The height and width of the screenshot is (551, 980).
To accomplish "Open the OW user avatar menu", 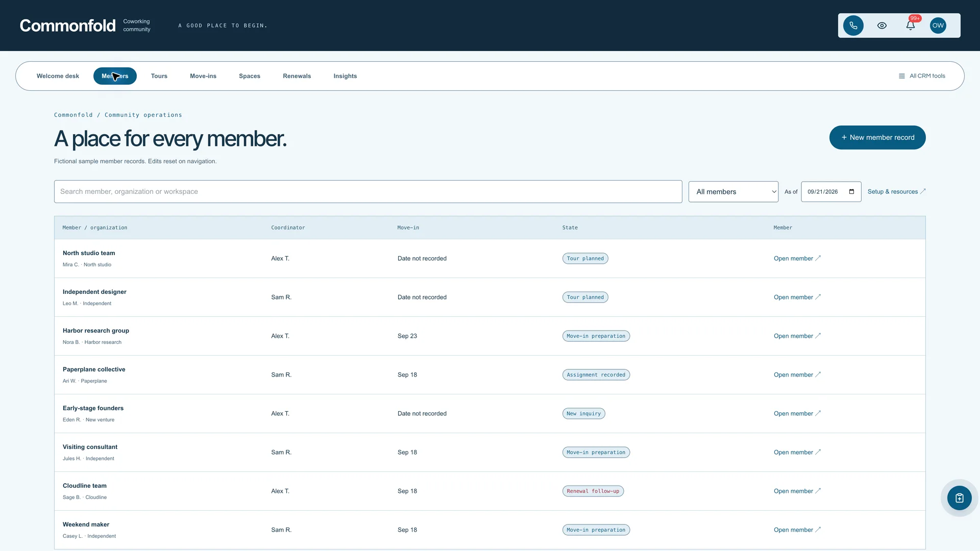I will tap(938, 26).
